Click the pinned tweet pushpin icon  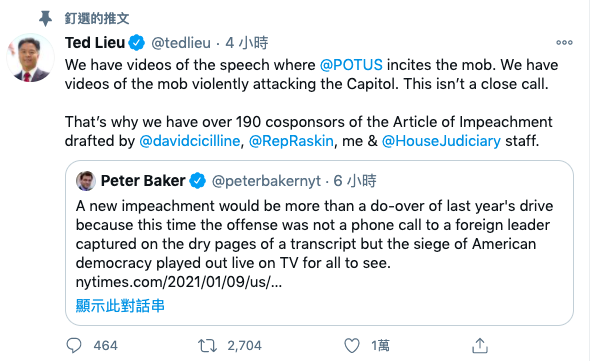pos(45,18)
